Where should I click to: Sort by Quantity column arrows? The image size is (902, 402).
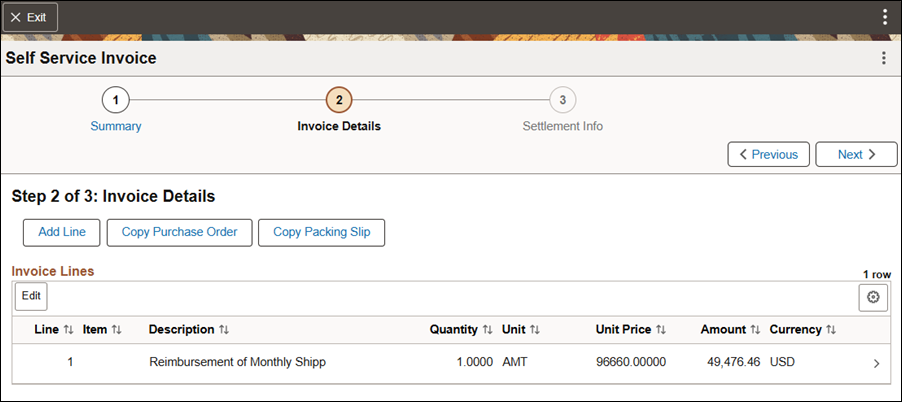pos(487,330)
